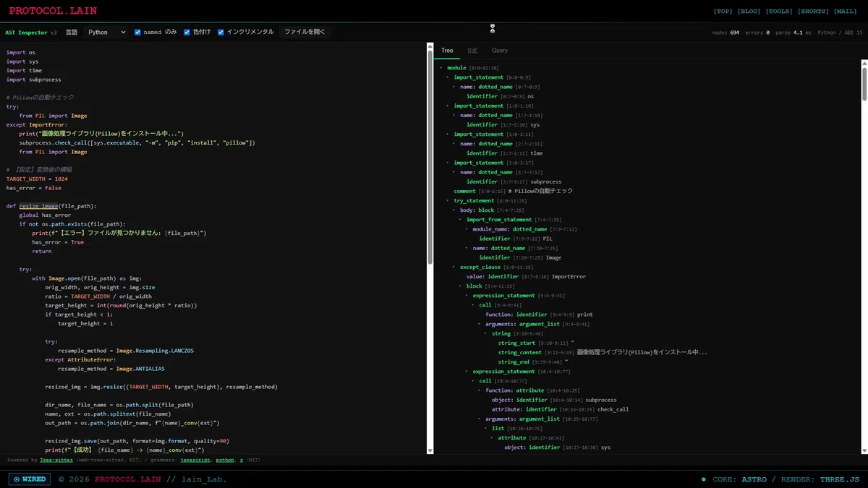
Task: Click 'TARGET_WIDTH = 1024' code line
Action: click(x=37, y=179)
